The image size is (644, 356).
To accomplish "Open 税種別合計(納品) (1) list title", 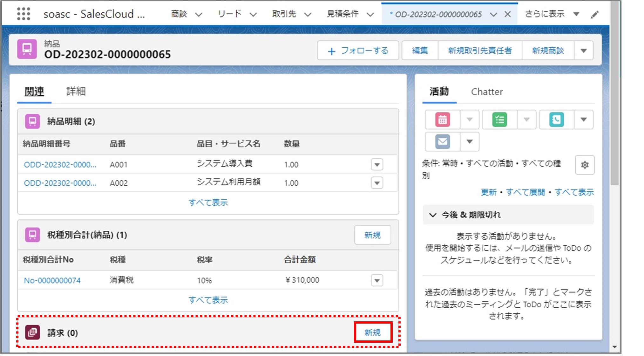I will point(87,235).
